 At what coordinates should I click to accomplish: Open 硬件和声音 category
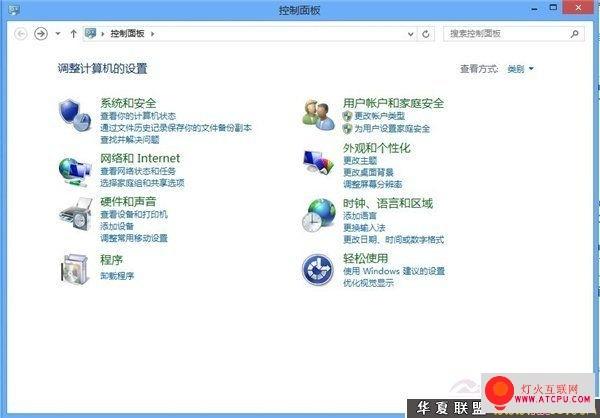tap(128, 202)
